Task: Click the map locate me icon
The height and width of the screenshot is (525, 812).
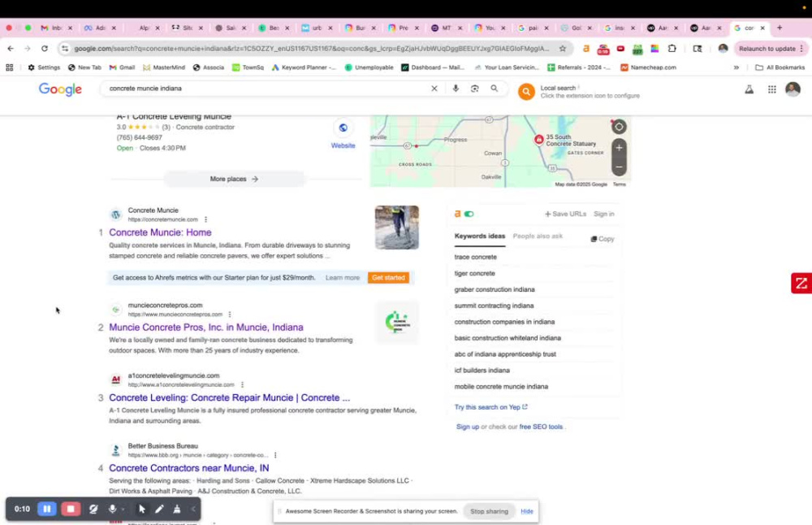Action: [619, 127]
